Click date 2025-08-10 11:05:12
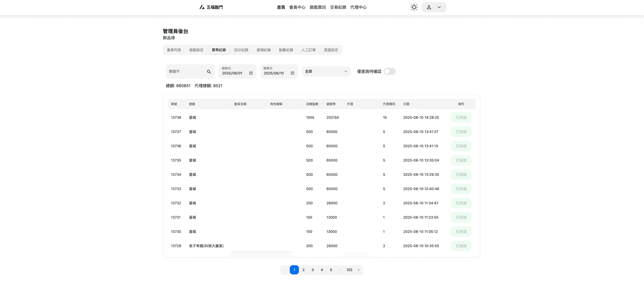Screen dimensions: 644x306 (x=420, y=232)
